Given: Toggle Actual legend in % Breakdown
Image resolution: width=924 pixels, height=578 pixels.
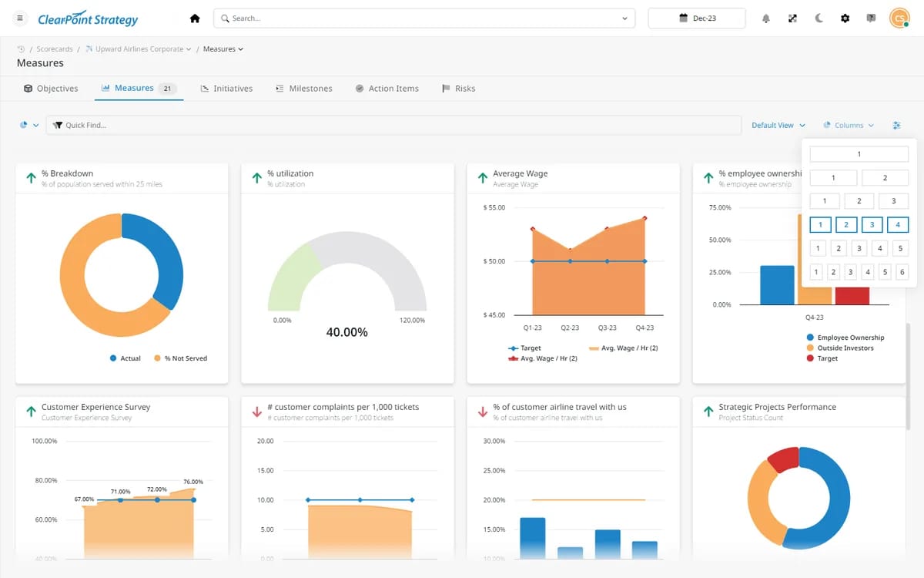Looking at the screenshot, I should click(x=125, y=358).
